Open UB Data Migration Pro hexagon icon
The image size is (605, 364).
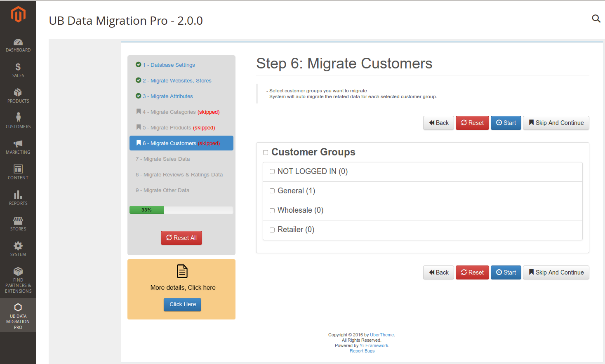18,307
